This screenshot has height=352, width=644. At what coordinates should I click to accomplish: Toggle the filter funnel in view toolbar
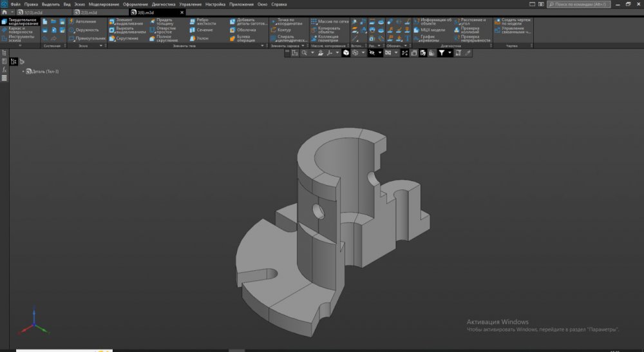coord(442,53)
